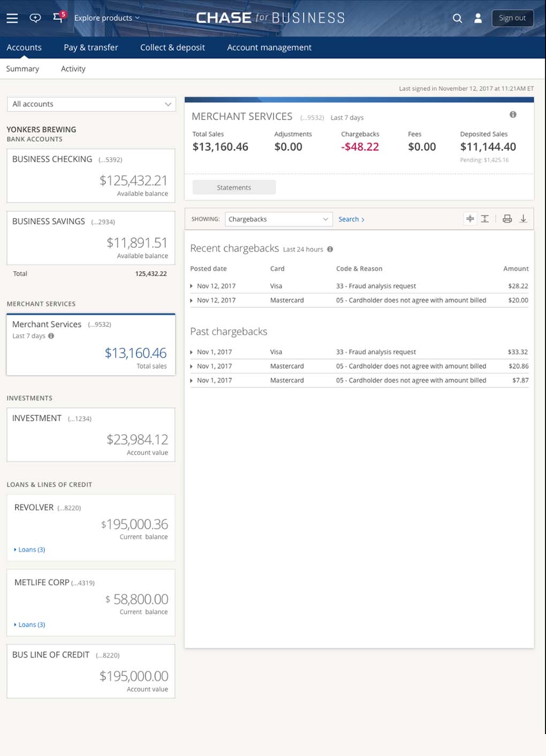The image size is (546, 756).
Task: Click the Chase for Business logo
Action: [x=270, y=18]
